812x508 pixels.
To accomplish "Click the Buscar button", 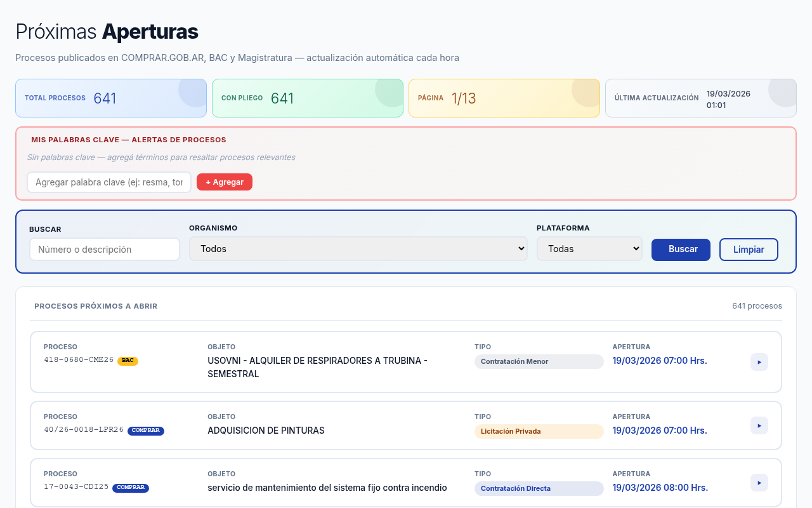I will [681, 250].
